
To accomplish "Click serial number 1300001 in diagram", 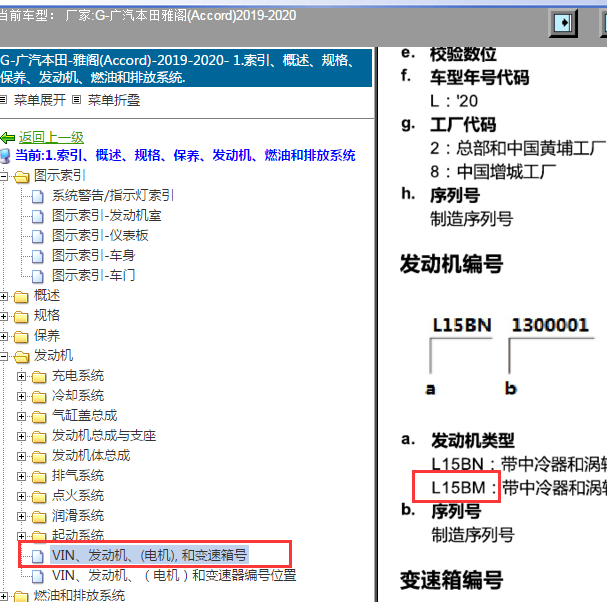I will tap(550, 325).
